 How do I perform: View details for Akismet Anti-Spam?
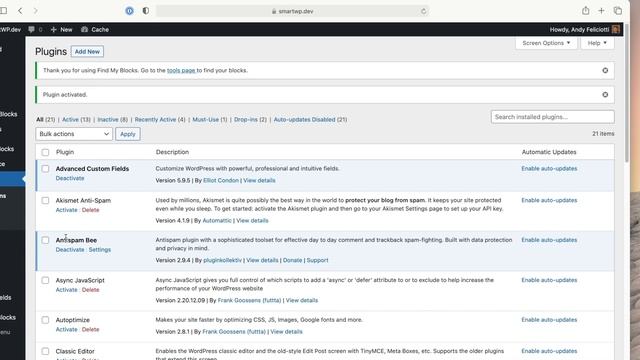[252, 220]
